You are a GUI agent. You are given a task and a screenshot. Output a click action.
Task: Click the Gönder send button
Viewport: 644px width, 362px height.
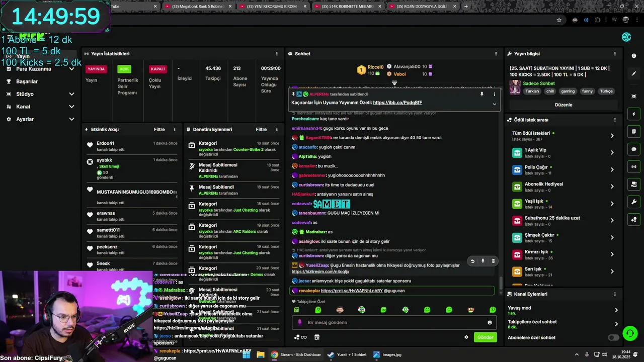tap(485, 337)
